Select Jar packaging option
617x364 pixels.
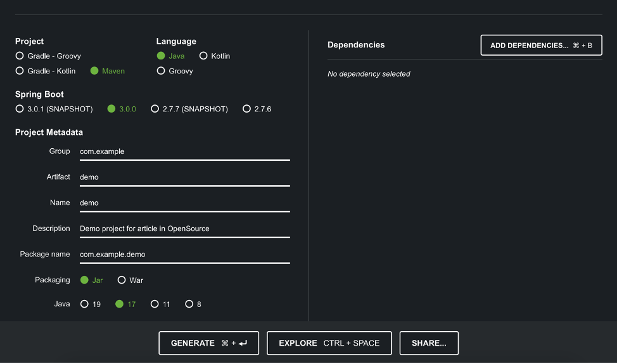click(84, 280)
